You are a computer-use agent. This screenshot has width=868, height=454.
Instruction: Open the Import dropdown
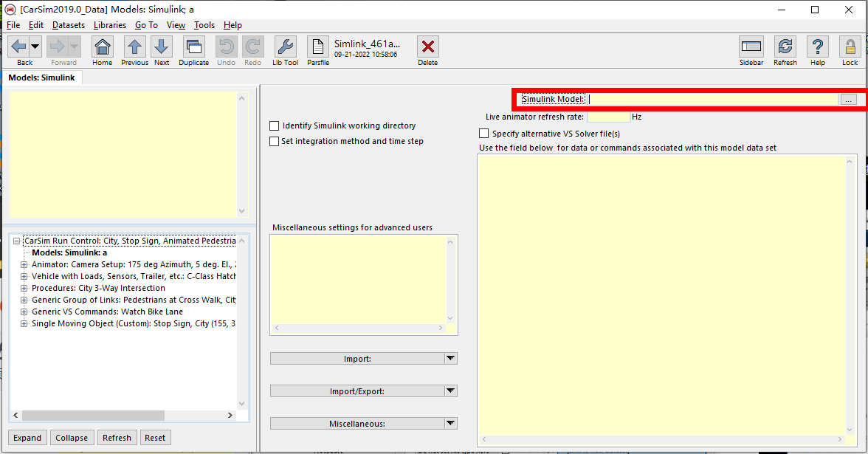point(363,359)
